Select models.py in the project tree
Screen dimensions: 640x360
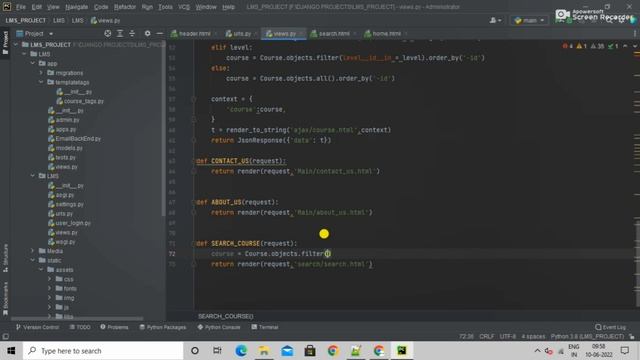[x=65, y=148]
